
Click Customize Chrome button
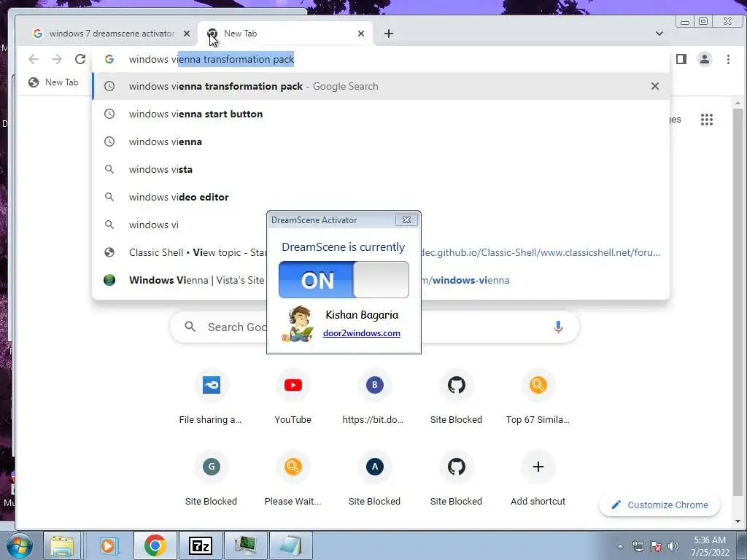click(x=659, y=505)
